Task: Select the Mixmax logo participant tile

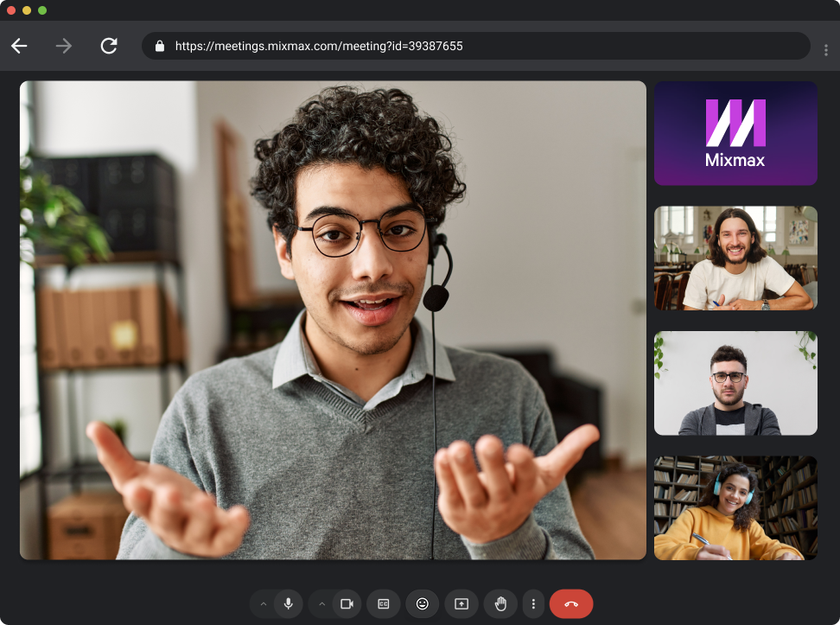Action: point(735,133)
